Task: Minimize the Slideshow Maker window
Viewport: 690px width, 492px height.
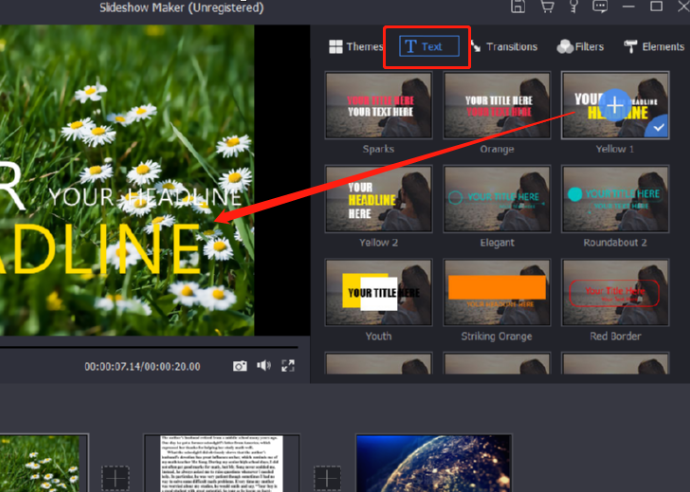Action: pyautogui.click(x=628, y=6)
